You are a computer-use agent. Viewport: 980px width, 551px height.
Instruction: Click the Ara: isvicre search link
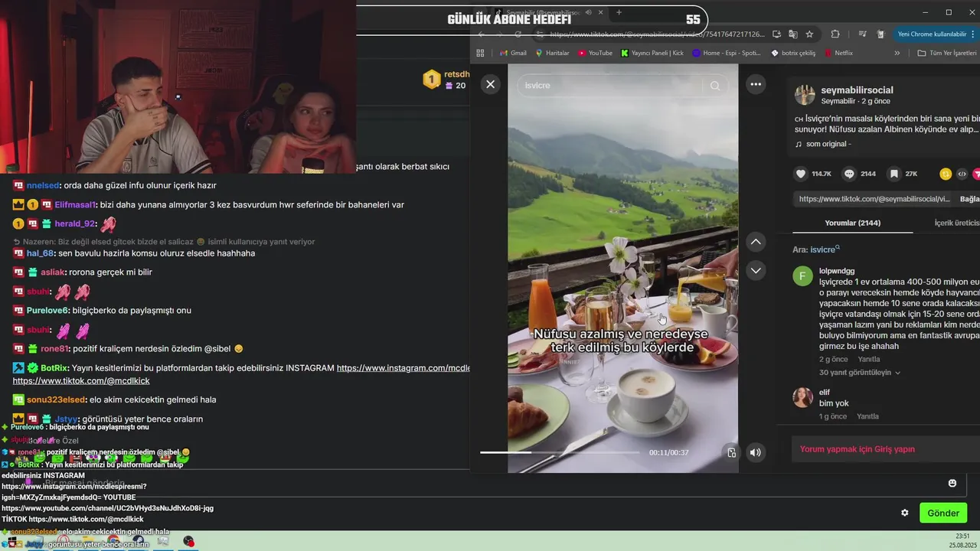816,249
